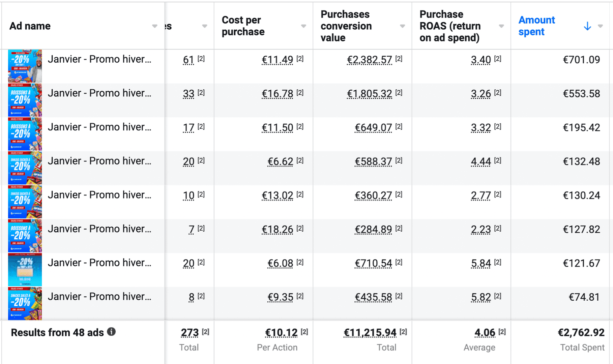Click the info icon beside Results from 48 ads

coord(111,332)
